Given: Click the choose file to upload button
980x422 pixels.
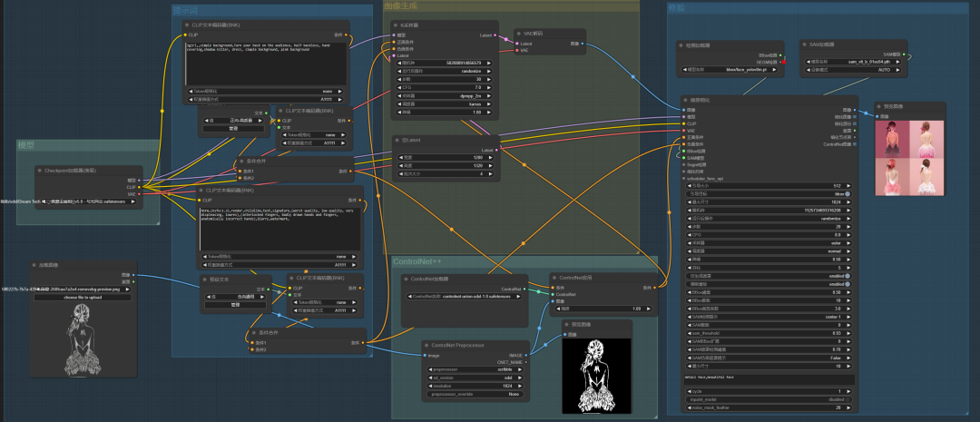Looking at the screenshot, I should 83,298.
